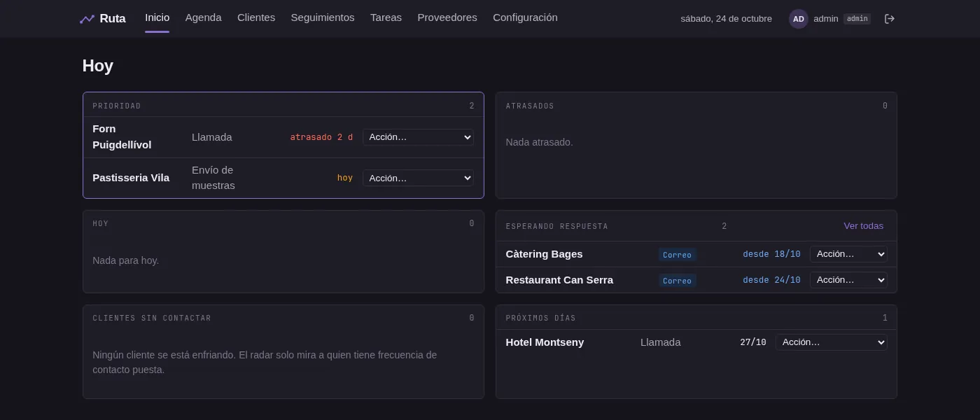Viewport: 980px width, 420px height.
Task: Open Acción dropdown for Forn Puigdellívol
Action: [418, 137]
